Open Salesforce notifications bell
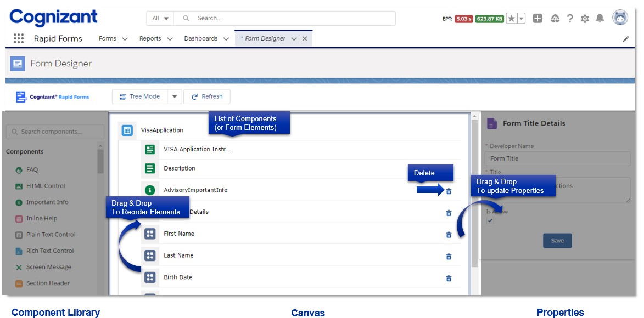Screen dimensions: 644x318 click(x=600, y=18)
